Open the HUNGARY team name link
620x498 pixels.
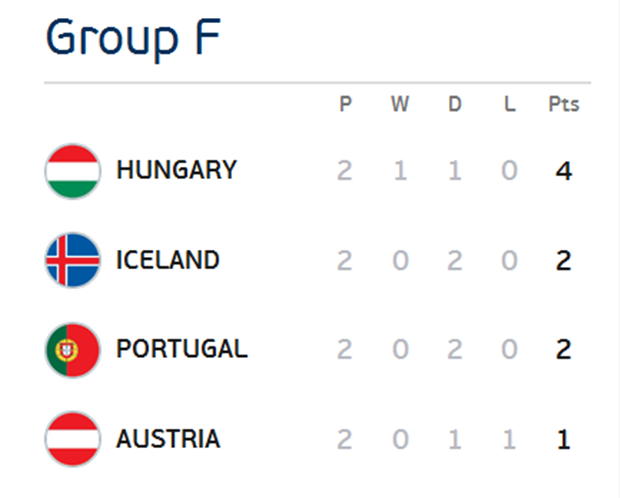coord(176,170)
